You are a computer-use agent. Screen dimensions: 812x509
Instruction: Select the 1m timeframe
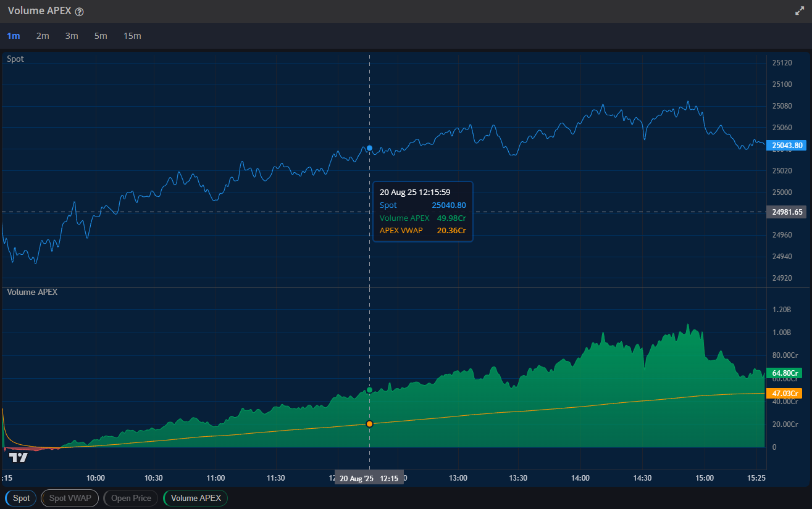13,36
